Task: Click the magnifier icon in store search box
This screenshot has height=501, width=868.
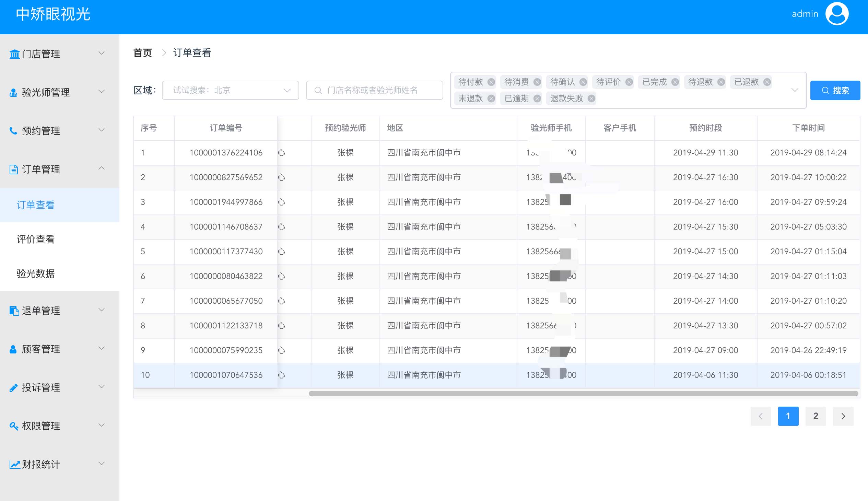Action: pos(318,90)
